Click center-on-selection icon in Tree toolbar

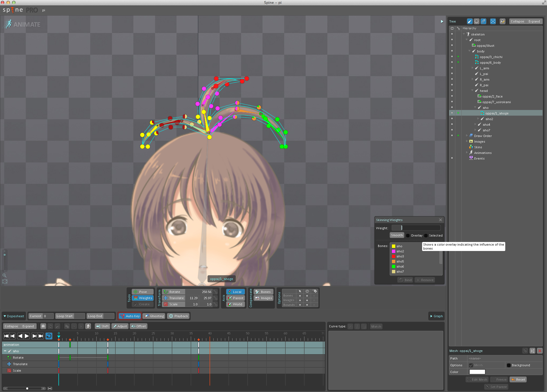493,21
